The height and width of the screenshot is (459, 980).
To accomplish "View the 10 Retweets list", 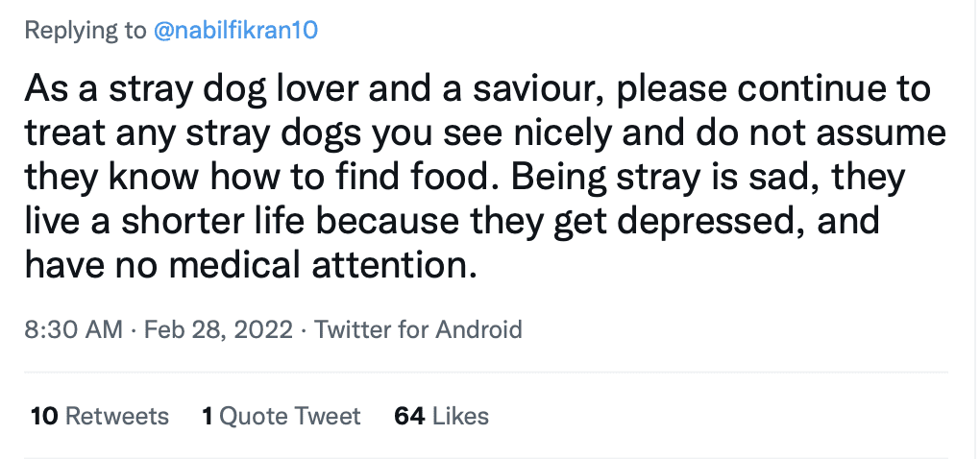I will point(100,416).
